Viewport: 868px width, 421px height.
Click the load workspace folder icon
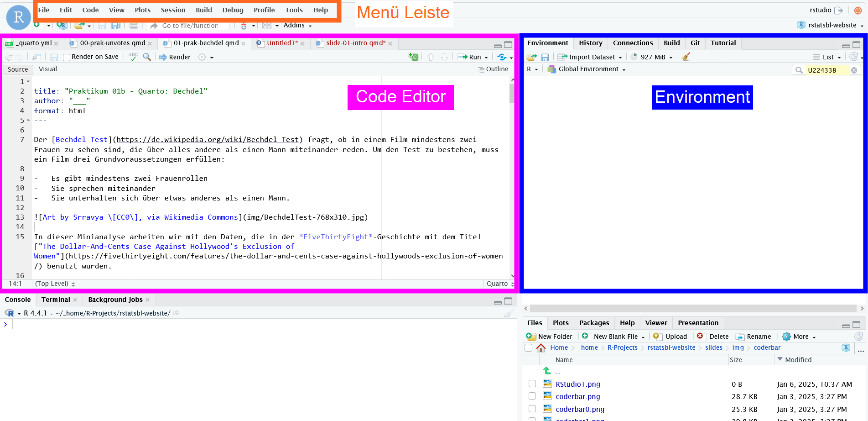[x=531, y=57]
